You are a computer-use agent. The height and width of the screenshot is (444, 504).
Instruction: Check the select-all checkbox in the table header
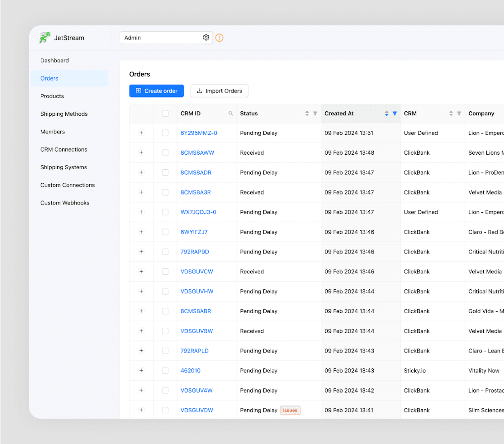[x=165, y=113]
